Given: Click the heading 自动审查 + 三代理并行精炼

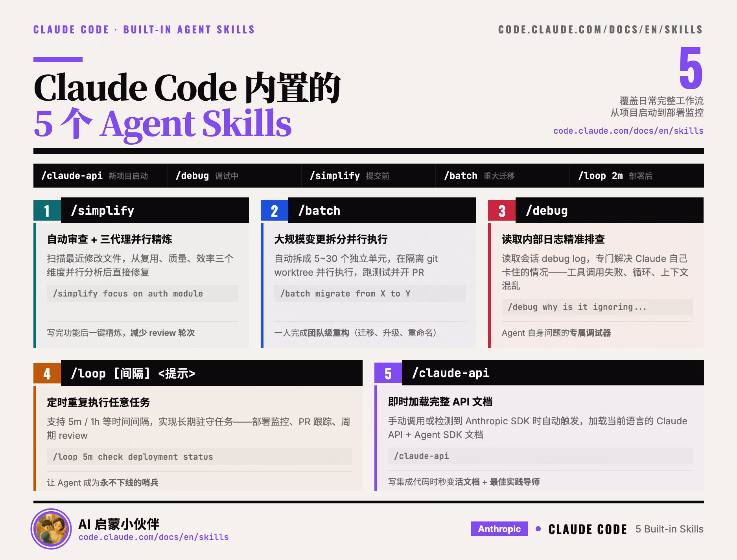Looking at the screenshot, I should pyautogui.click(x=110, y=239).
